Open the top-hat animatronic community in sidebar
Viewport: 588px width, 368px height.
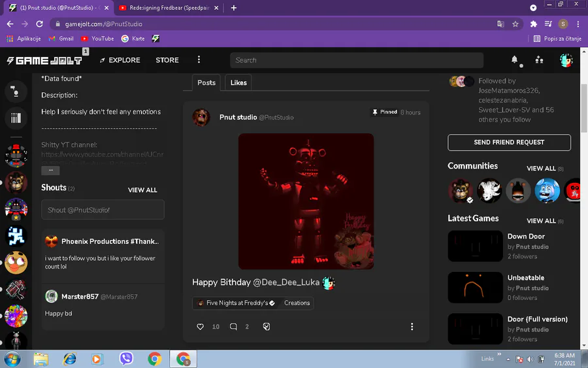coord(16,156)
